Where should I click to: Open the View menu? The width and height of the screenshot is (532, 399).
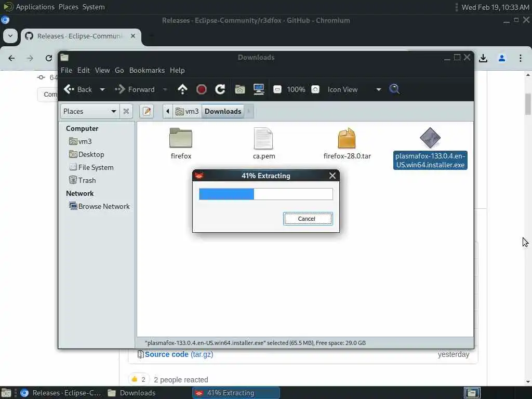point(102,70)
